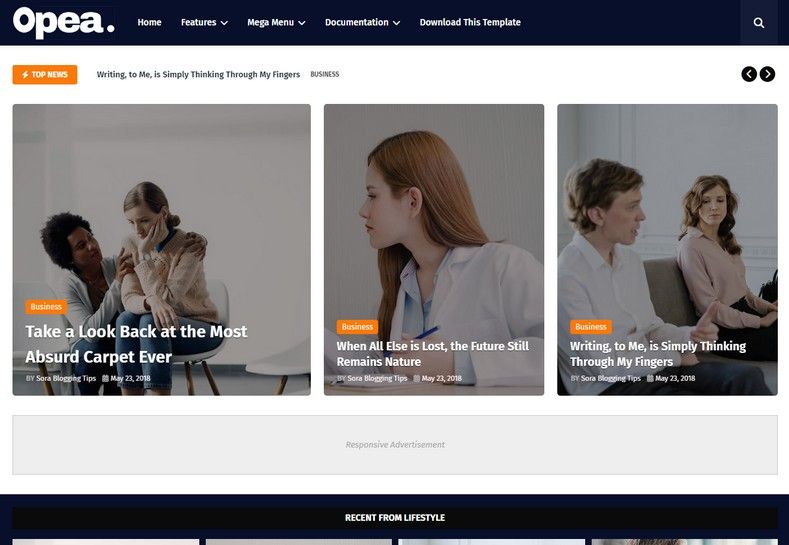The height and width of the screenshot is (545, 789).
Task: Open Download This Template menu item
Action: (x=470, y=23)
